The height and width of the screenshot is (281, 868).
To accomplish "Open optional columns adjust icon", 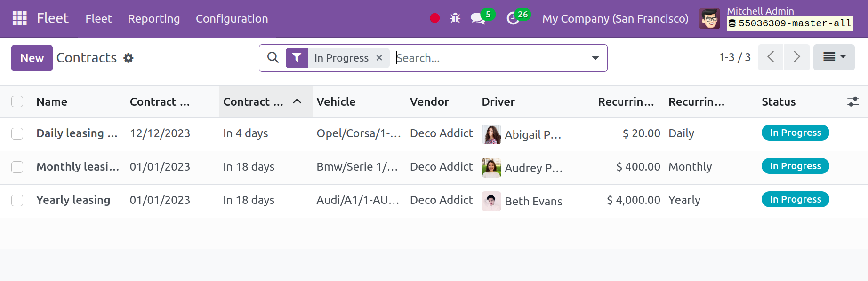I will 853,101.
